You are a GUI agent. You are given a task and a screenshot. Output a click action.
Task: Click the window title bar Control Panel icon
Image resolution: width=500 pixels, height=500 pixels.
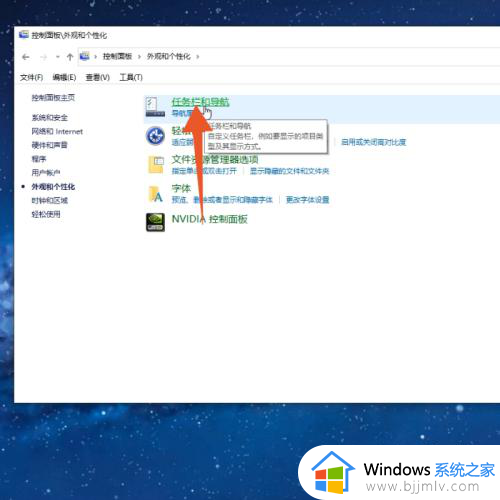[24, 35]
